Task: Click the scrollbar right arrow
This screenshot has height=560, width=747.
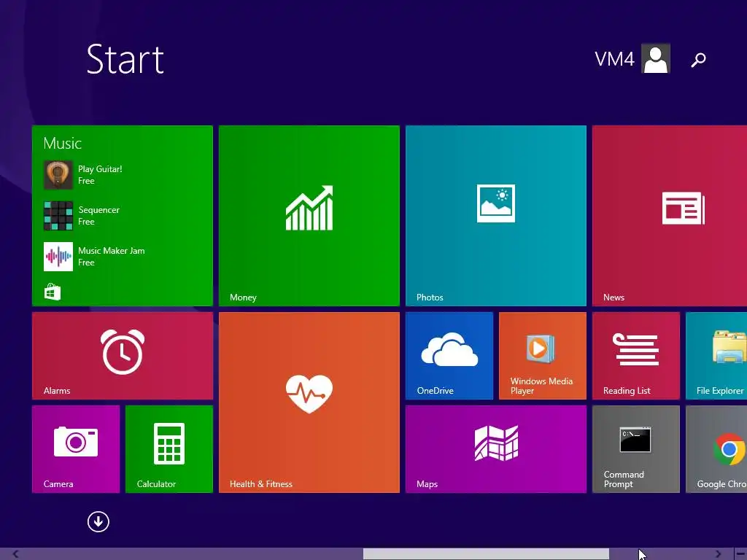Action: (718, 554)
